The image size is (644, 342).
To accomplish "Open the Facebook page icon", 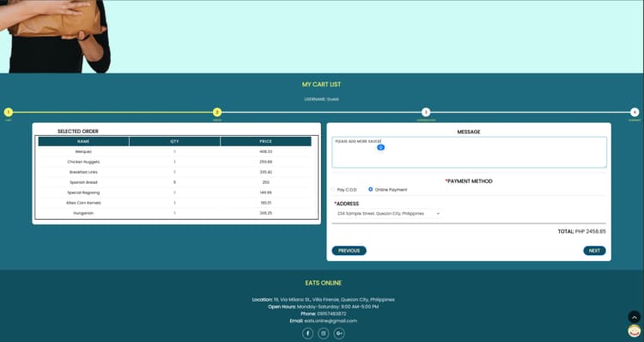I will [x=307, y=333].
